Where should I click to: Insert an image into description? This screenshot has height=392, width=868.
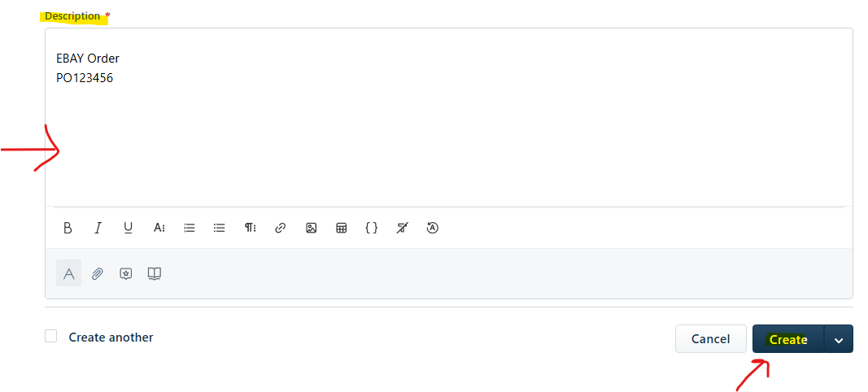pyautogui.click(x=311, y=228)
